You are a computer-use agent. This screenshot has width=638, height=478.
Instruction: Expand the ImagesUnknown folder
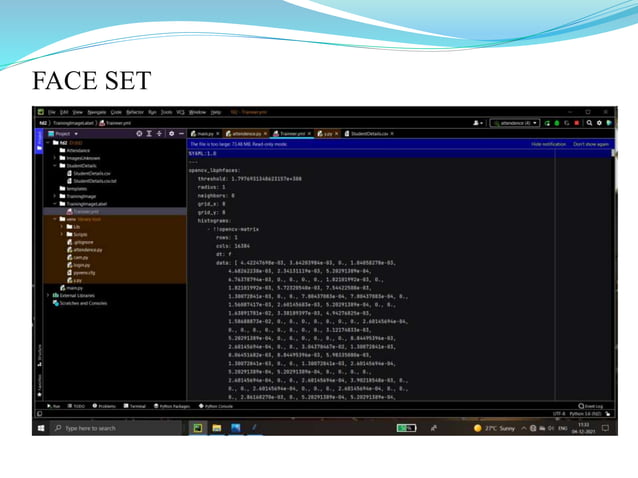pyautogui.click(x=55, y=158)
